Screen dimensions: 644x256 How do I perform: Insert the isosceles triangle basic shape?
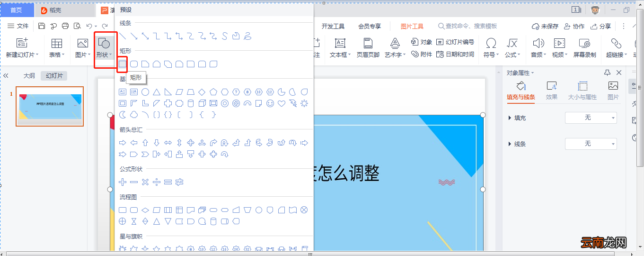pos(157,91)
